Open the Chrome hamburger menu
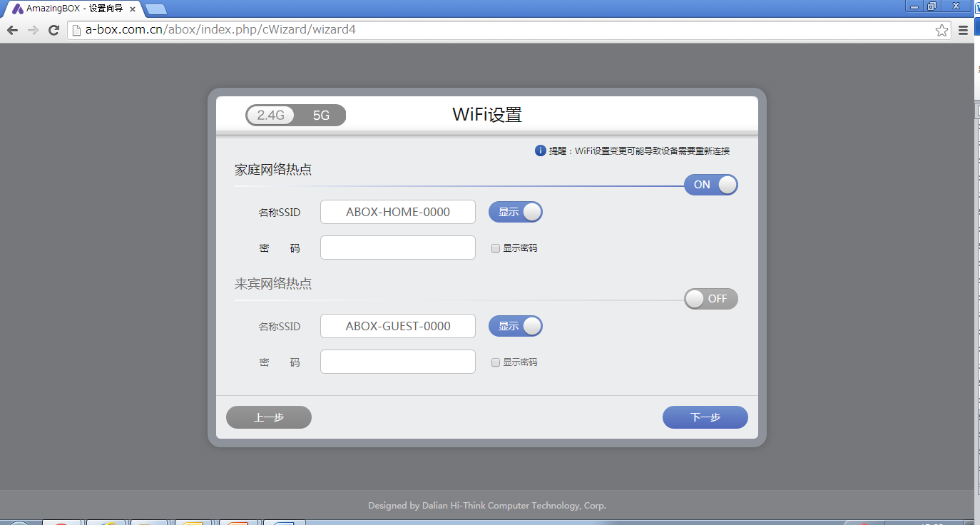 click(963, 30)
